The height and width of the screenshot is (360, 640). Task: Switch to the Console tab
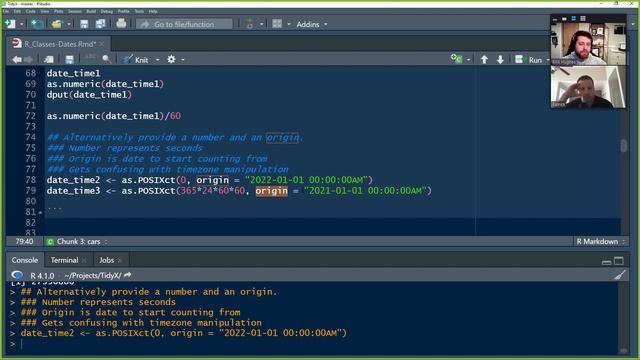(x=24, y=260)
